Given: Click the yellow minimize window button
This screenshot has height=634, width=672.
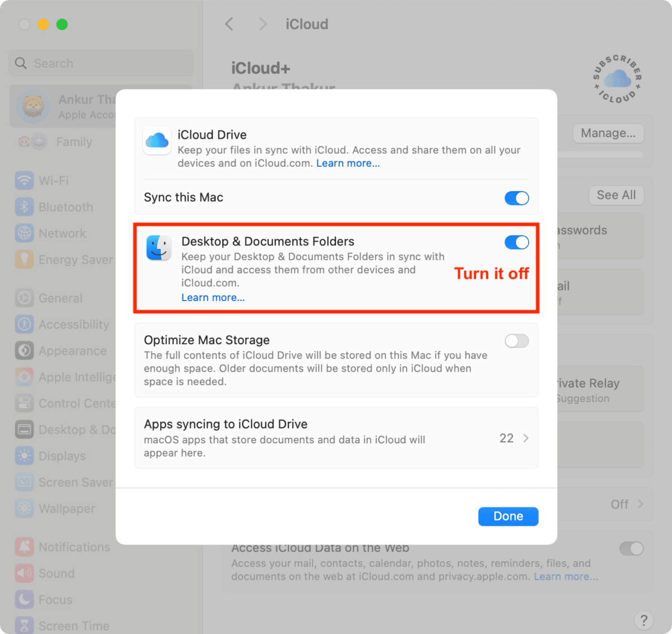Looking at the screenshot, I should click(x=43, y=24).
